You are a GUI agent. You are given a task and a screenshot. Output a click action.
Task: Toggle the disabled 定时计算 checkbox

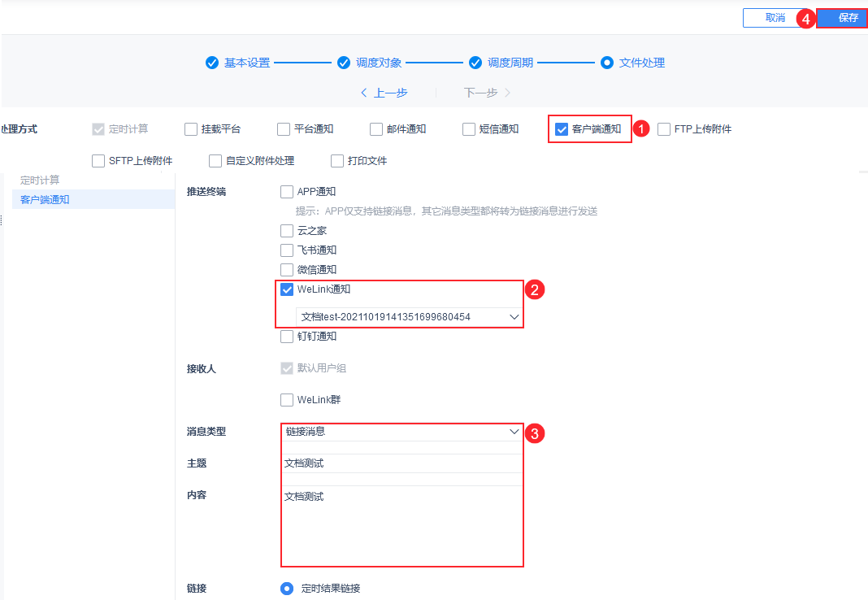click(98, 129)
